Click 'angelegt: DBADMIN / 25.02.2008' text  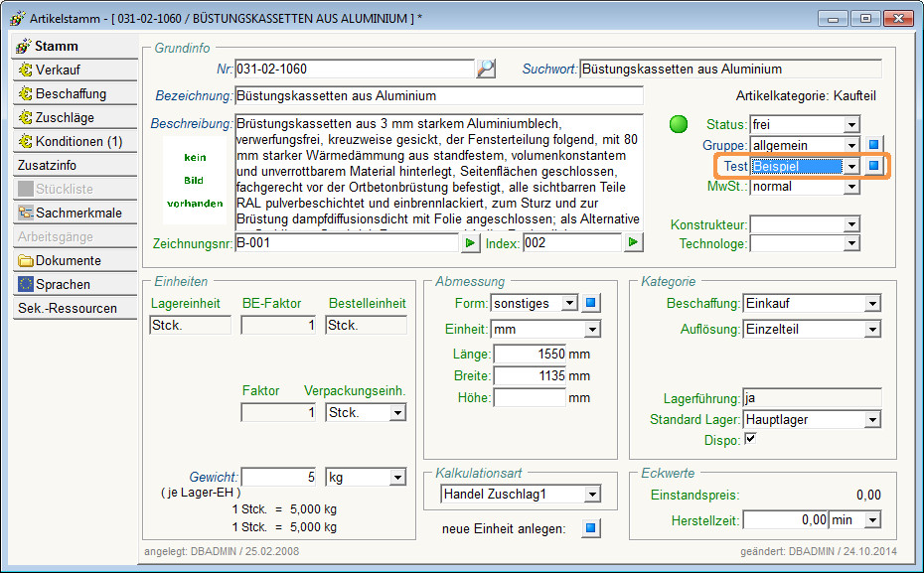tap(222, 551)
